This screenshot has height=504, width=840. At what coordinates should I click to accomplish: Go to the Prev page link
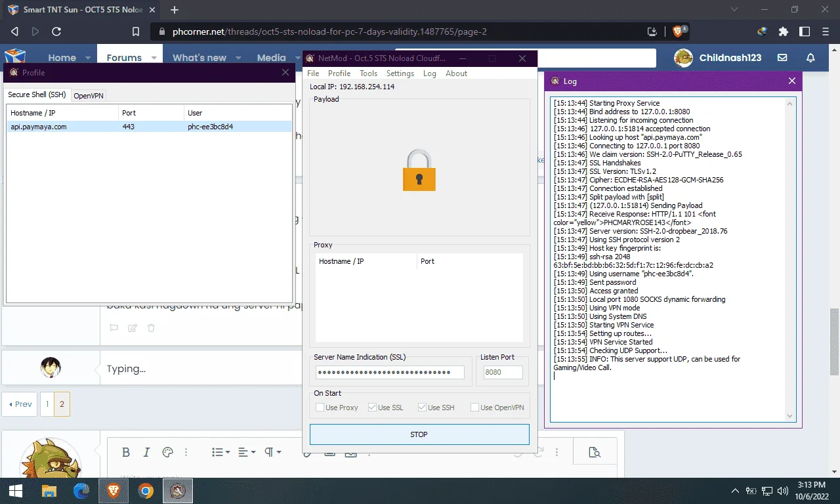tap(20, 404)
